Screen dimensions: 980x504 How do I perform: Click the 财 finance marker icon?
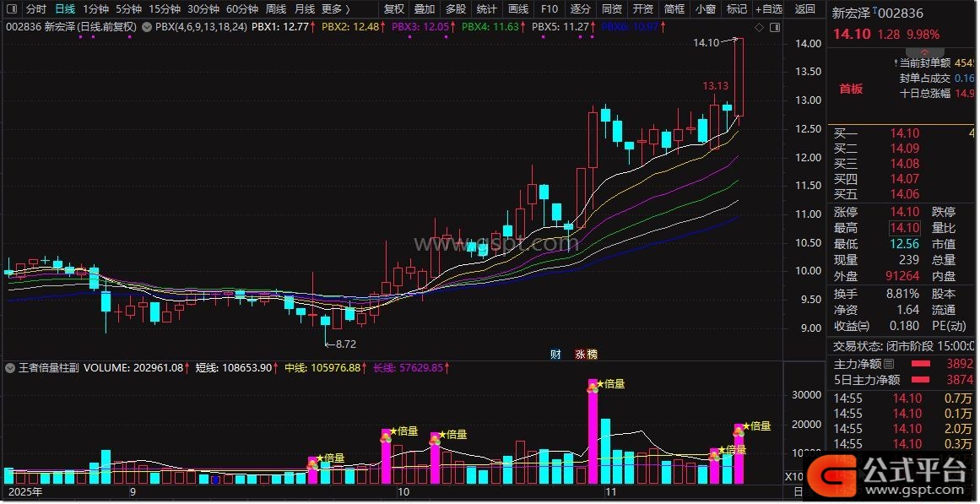555,355
